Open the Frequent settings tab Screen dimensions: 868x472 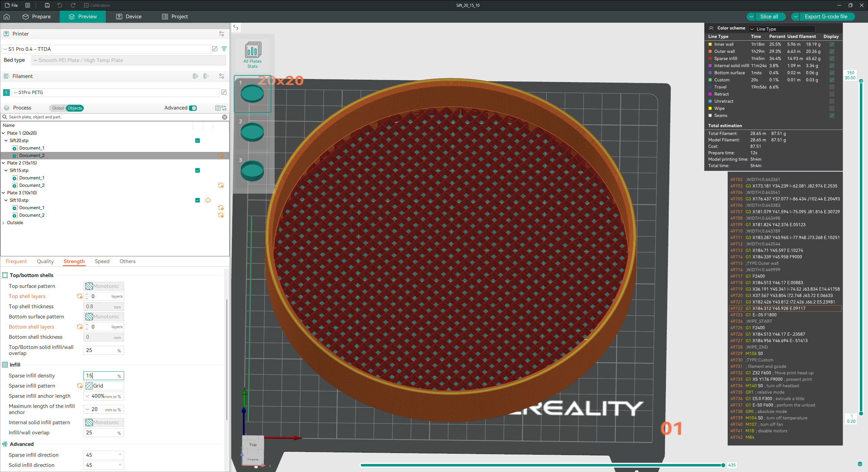16,261
